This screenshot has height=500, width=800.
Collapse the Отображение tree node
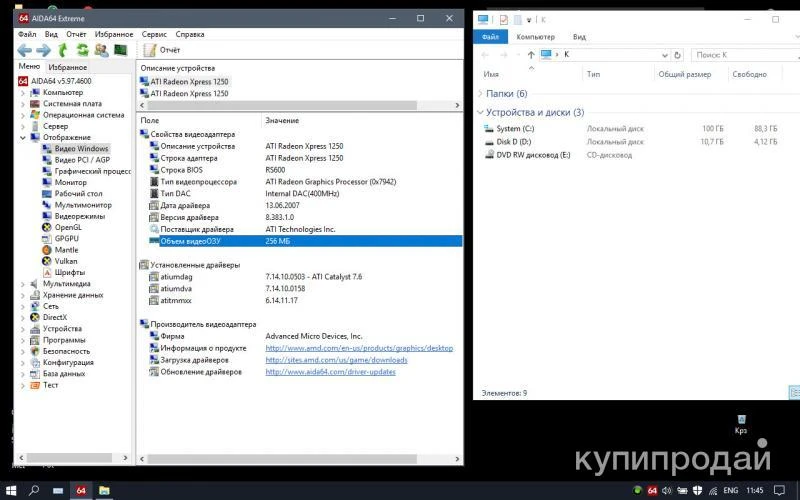[x=23, y=137]
